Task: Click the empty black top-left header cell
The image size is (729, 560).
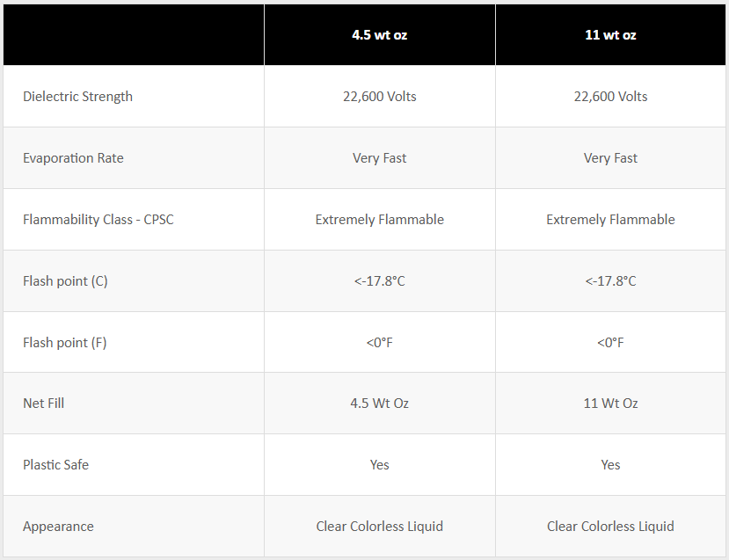Action: click(134, 35)
